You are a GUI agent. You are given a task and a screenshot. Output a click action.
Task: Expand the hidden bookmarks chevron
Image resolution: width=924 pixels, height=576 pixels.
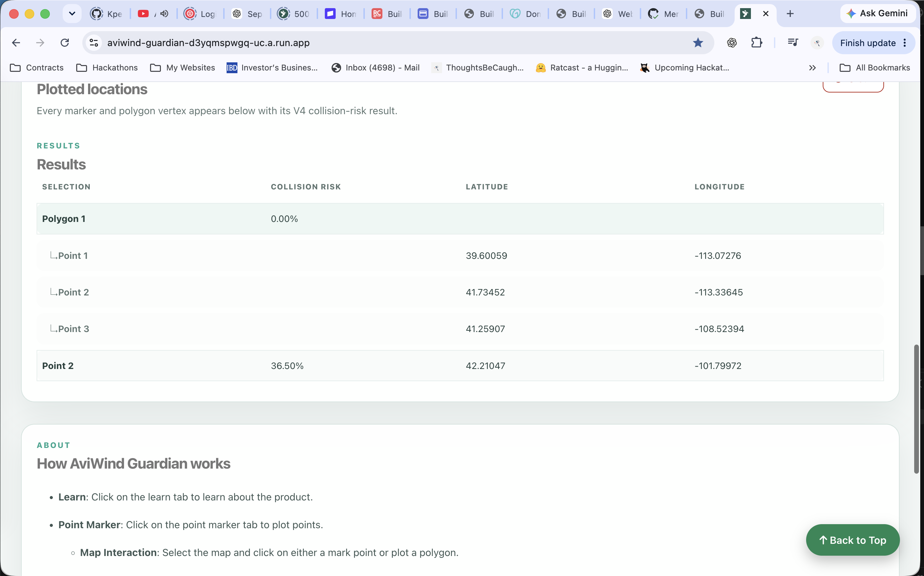[812, 68]
